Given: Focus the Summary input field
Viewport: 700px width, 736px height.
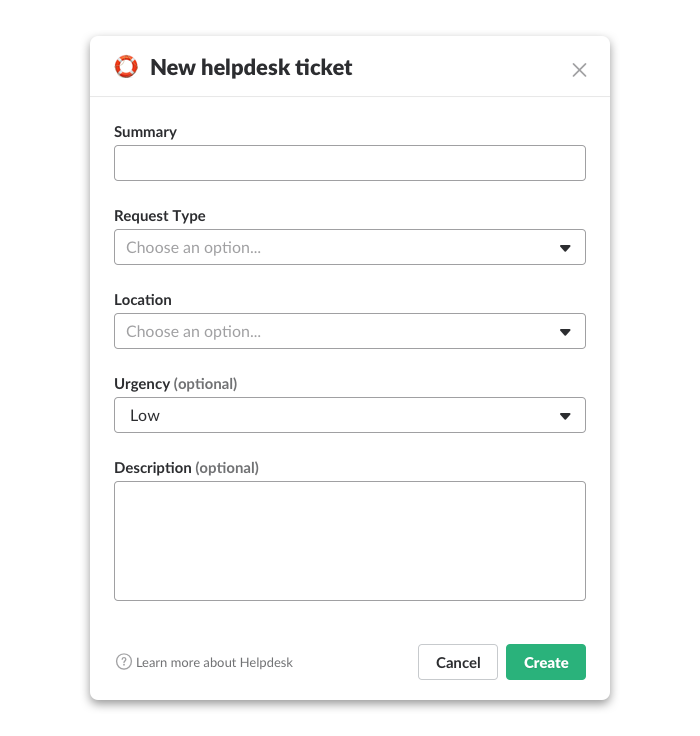Looking at the screenshot, I should pyautogui.click(x=349, y=163).
